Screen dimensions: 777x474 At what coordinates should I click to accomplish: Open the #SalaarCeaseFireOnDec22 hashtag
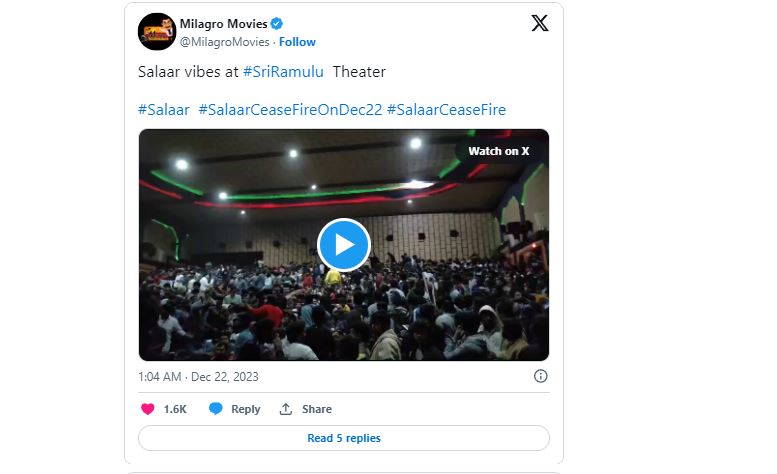coord(290,109)
